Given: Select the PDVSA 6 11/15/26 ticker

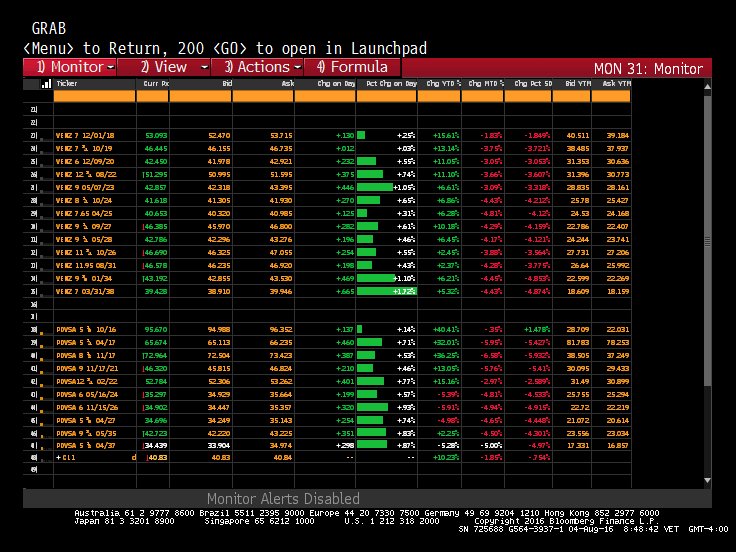Looking at the screenshot, I should coord(87,407).
